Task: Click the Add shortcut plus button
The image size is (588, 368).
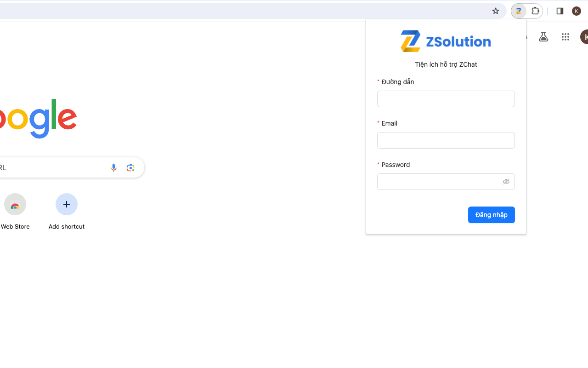Action: tap(66, 204)
